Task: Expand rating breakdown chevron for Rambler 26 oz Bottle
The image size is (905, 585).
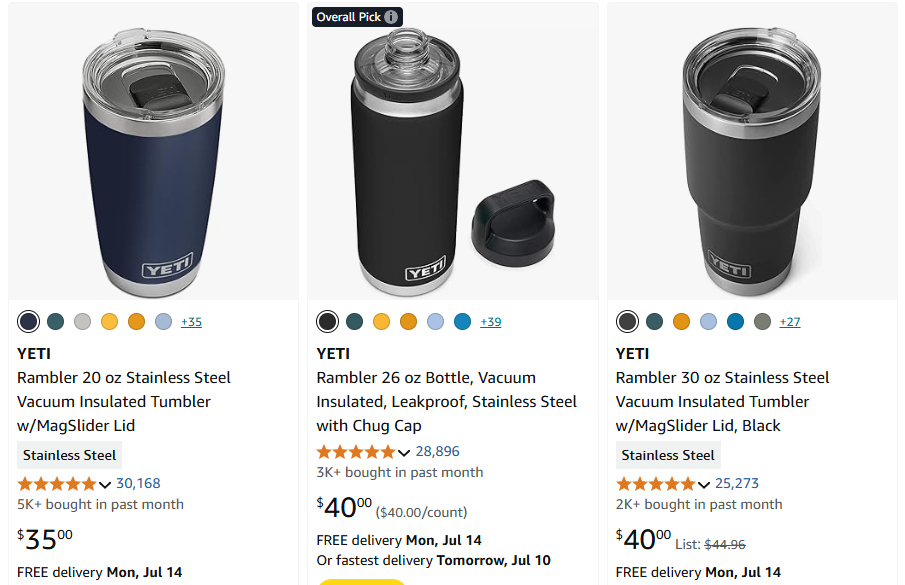Action: tap(404, 452)
